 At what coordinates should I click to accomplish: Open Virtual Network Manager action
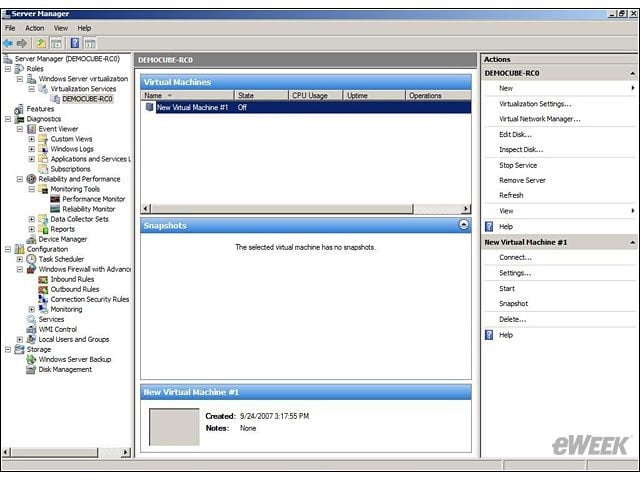pos(540,119)
